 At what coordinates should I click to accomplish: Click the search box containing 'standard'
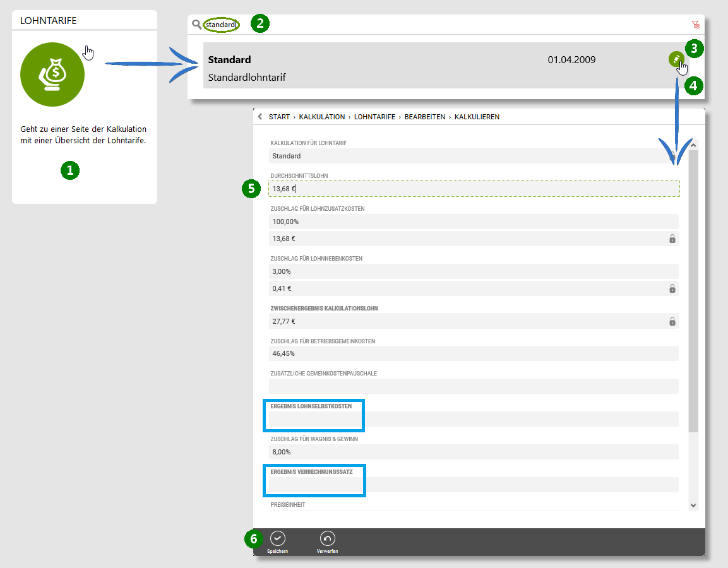coord(222,25)
